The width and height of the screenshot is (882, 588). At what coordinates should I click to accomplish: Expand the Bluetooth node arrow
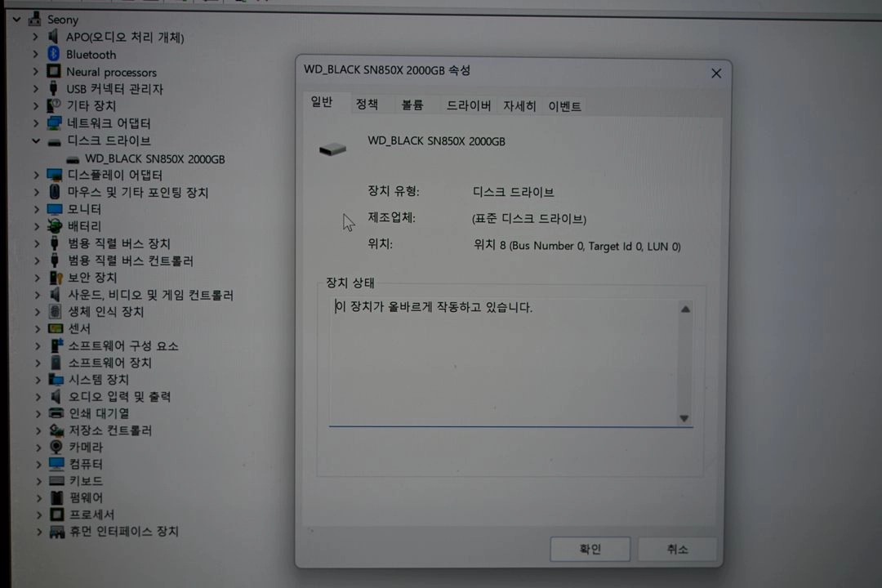click(35, 54)
